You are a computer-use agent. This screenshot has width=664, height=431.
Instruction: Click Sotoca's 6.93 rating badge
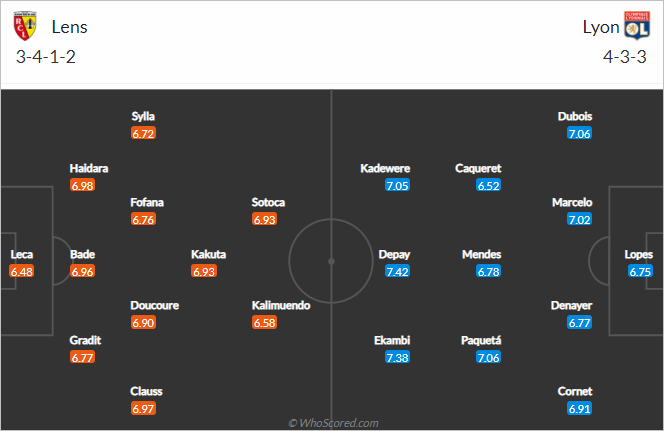[x=264, y=219]
